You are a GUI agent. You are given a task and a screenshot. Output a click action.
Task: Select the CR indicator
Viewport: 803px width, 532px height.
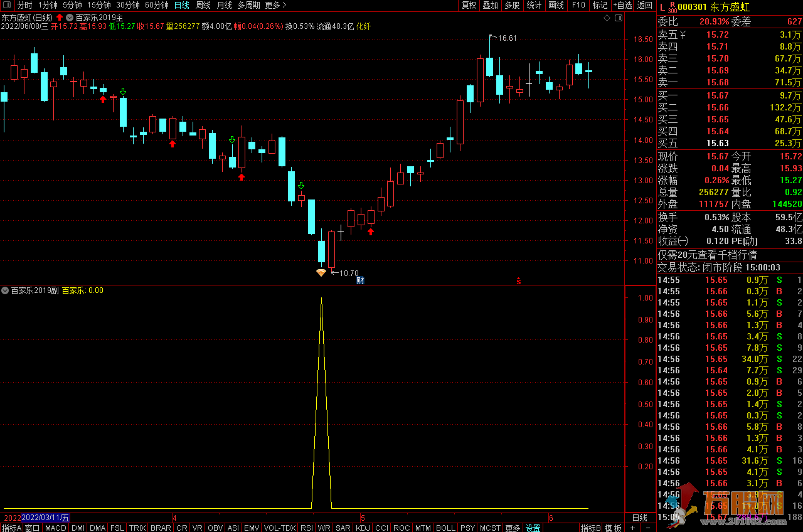(x=182, y=528)
